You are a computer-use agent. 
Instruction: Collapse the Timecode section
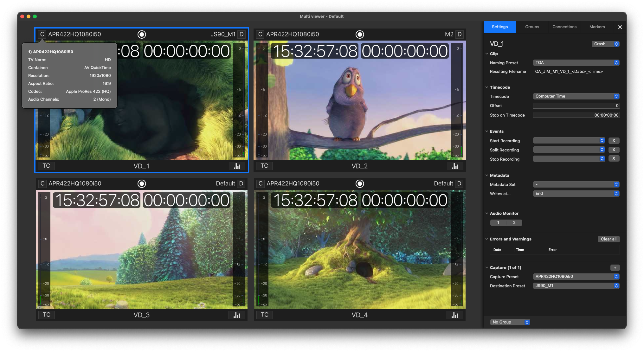(x=487, y=87)
